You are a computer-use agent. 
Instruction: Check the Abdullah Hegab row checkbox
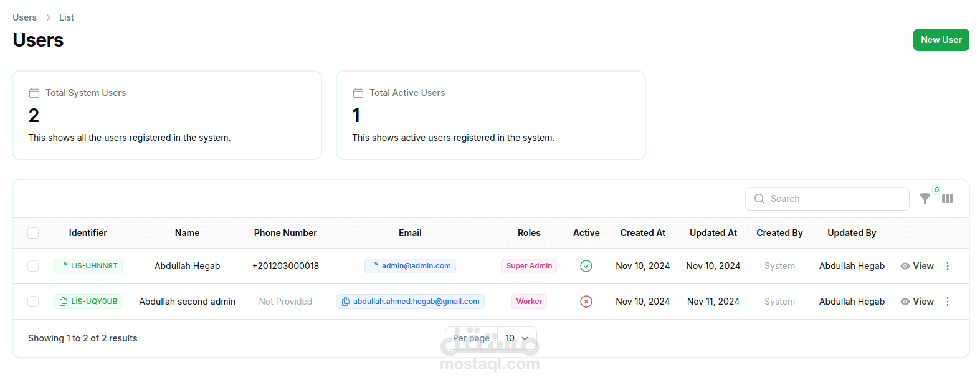pyautogui.click(x=33, y=266)
